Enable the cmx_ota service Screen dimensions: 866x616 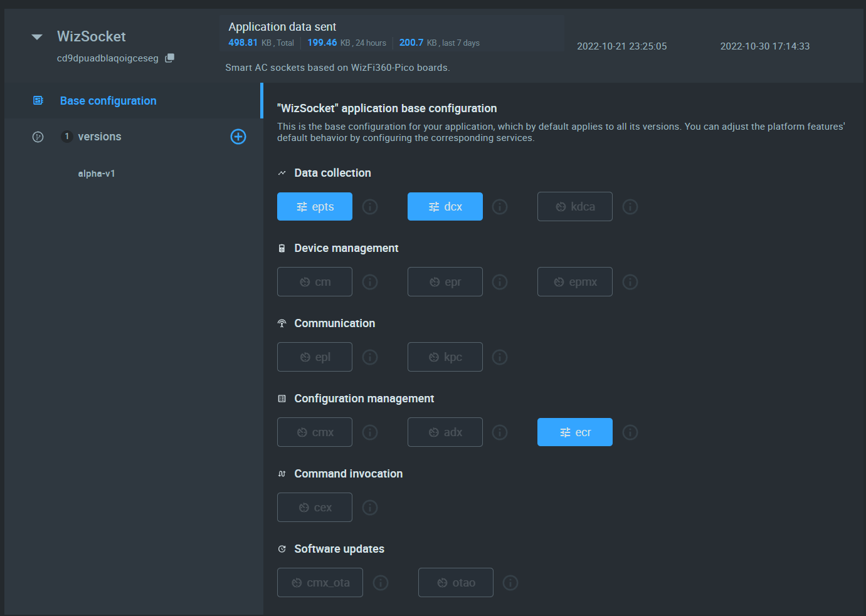(x=320, y=583)
